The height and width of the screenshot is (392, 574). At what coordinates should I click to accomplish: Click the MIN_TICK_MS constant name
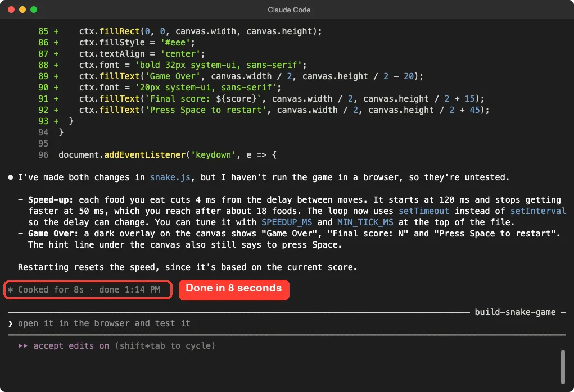point(365,222)
